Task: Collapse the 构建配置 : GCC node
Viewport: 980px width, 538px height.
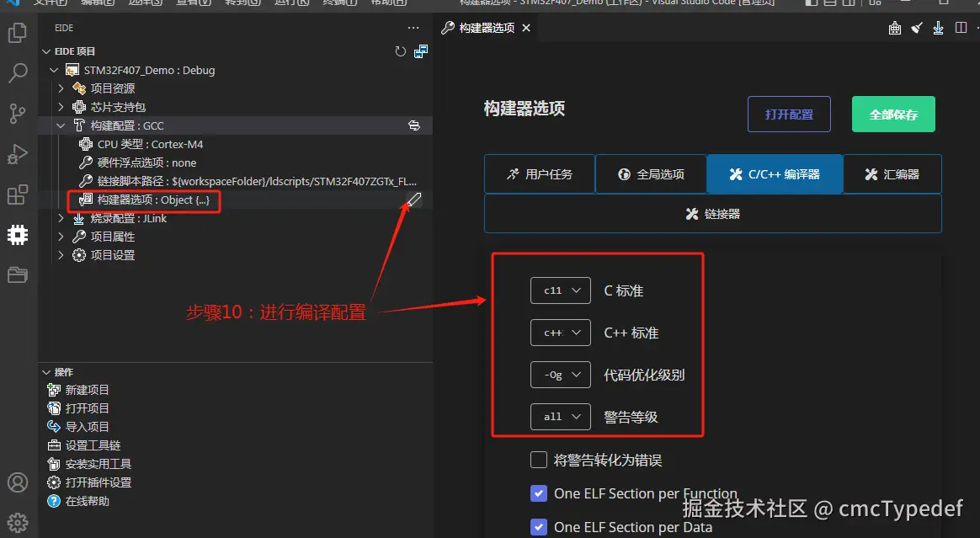Action: [61, 125]
